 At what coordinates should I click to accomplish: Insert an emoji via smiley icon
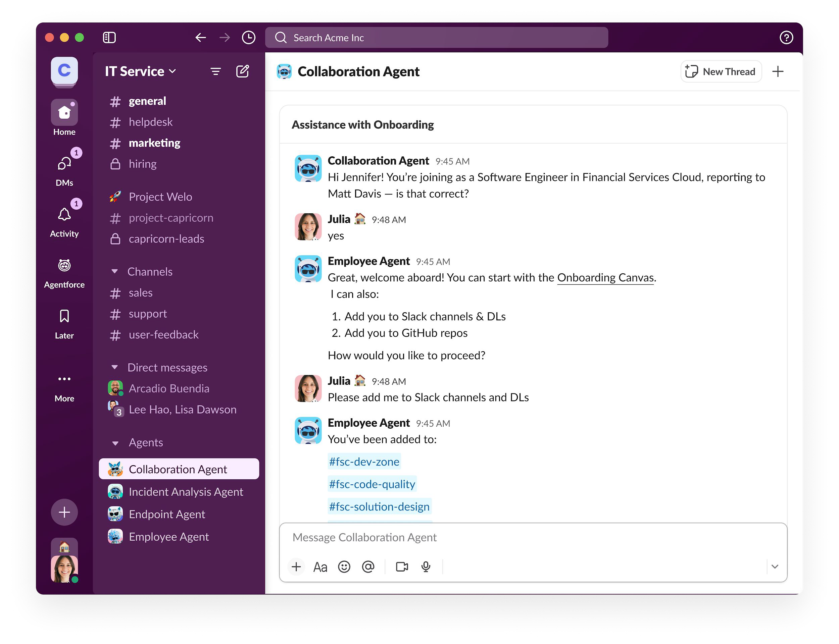click(344, 567)
